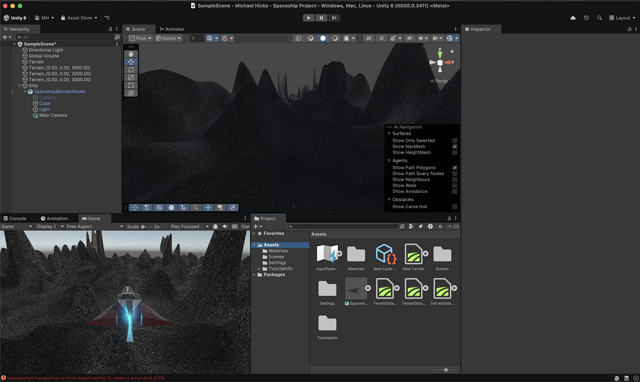640x382 pixels.
Task: Enable Show Avoidance checkbox
Action: [454, 191]
